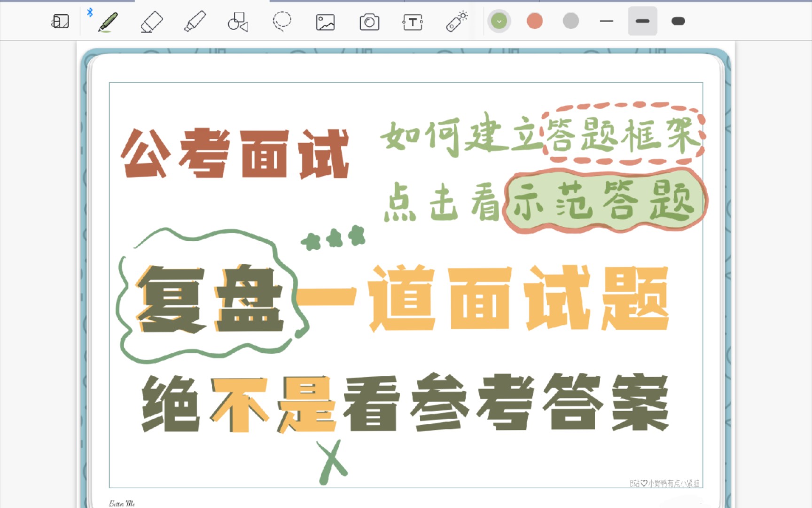Choose the gray color swatch
812x508 pixels.
click(x=571, y=21)
